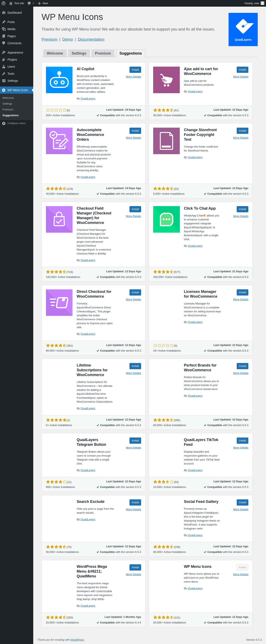
Task: Click the Click To Chat App icon
Action: pyautogui.click(x=166, y=219)
